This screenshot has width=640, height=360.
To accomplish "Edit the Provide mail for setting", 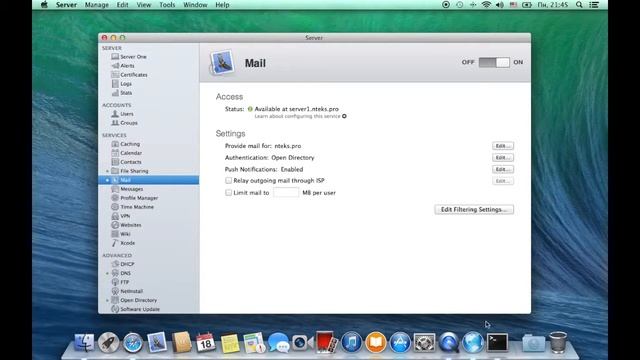I will pyautogui.click(x=503, y=146).
